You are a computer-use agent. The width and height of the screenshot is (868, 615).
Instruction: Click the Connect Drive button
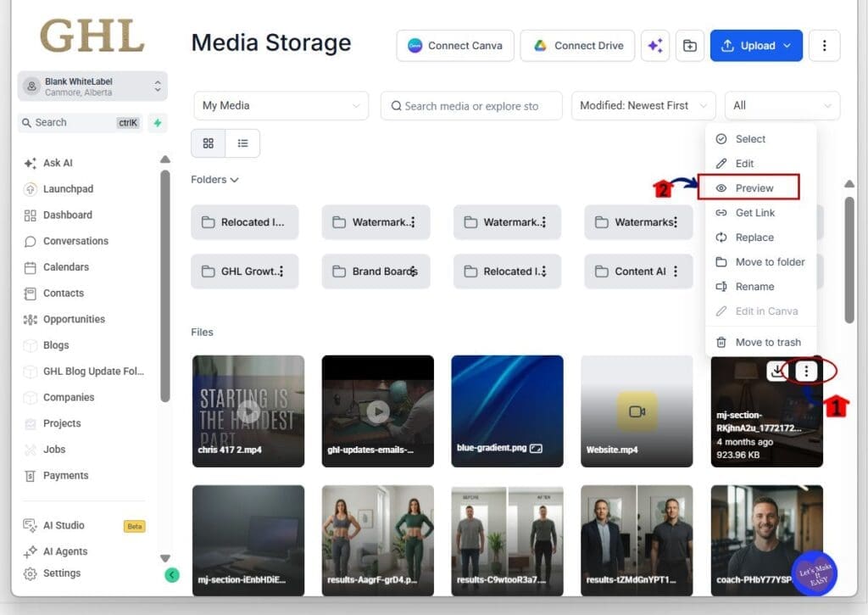click(577, 46)
